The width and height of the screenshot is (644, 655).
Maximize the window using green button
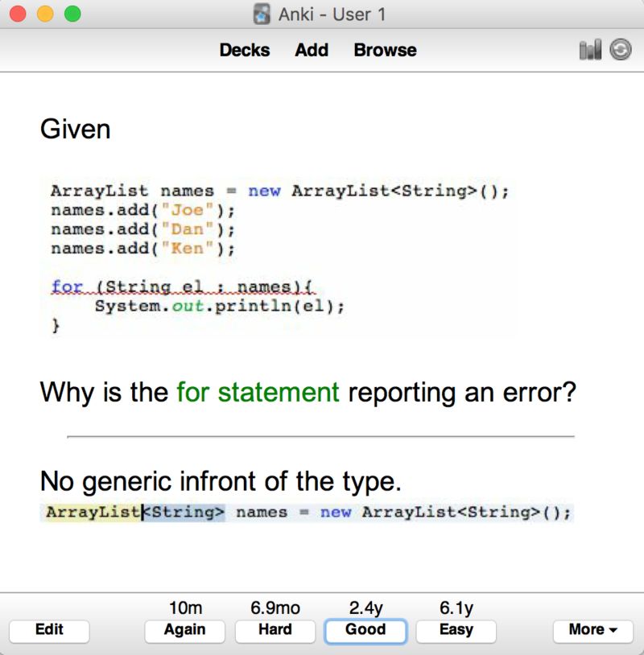coord(72,14)
